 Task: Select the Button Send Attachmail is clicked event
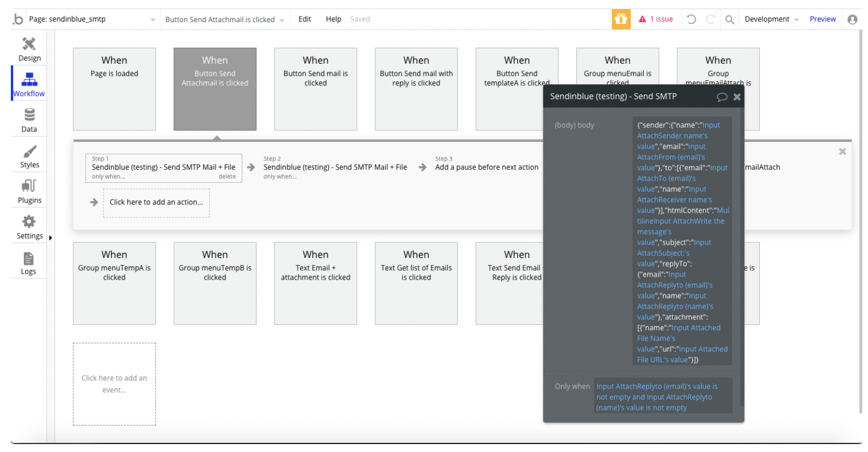[215, 89]
